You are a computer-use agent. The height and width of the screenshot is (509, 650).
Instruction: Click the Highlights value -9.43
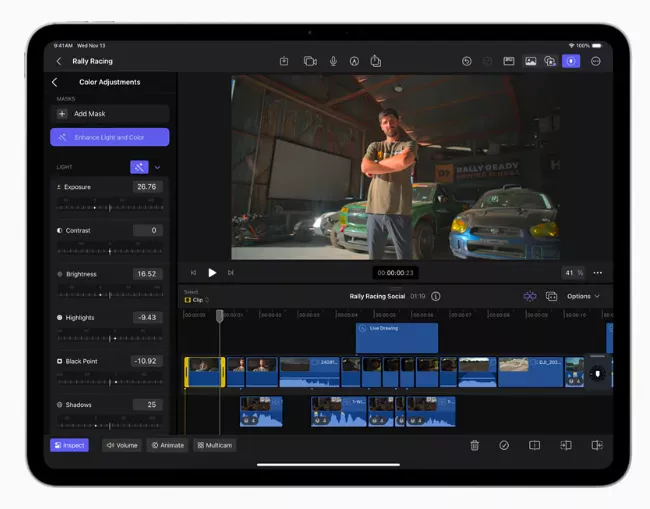(x=147, y=318)
